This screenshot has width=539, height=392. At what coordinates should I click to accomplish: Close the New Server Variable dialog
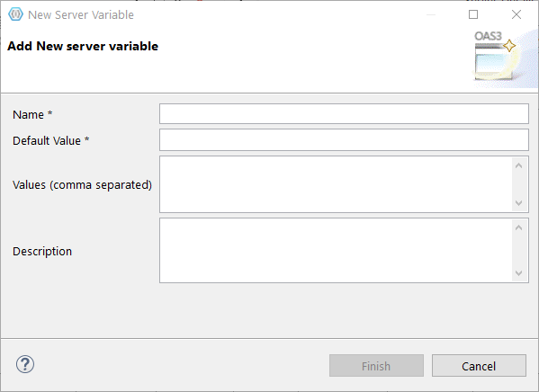pos(517,14)
